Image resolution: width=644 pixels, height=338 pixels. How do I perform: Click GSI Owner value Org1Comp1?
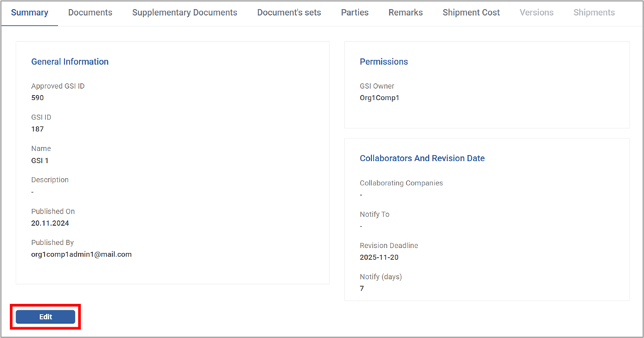tap(379, 98)
